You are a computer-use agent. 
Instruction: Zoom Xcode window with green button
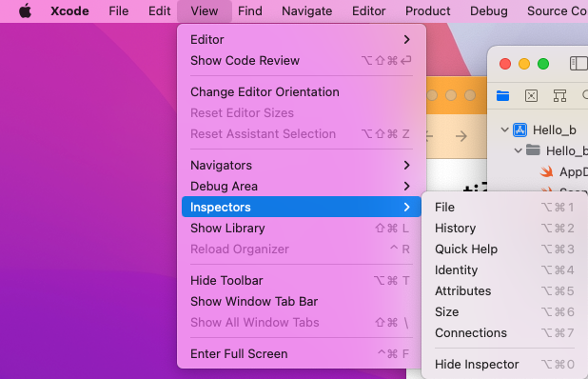coord(543,64)
